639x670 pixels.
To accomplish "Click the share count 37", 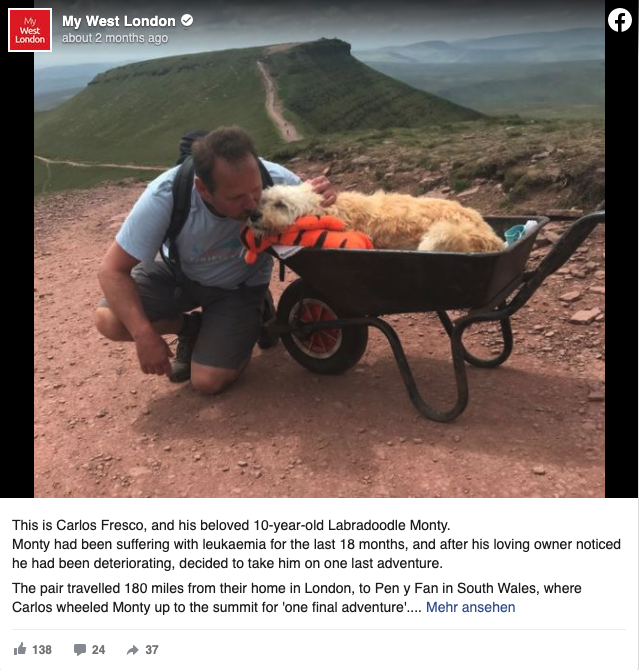I will 152,650.
